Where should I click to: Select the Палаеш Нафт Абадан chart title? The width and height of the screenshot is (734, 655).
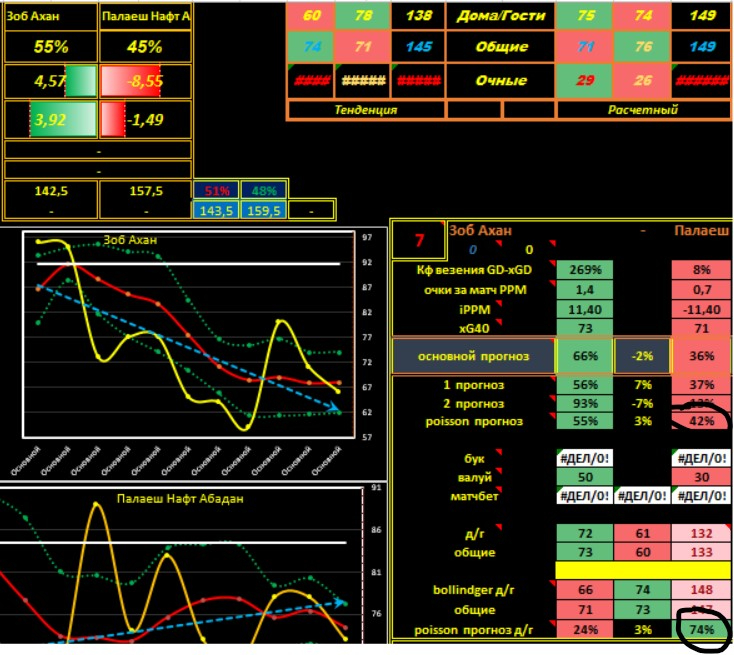(180, 498)
